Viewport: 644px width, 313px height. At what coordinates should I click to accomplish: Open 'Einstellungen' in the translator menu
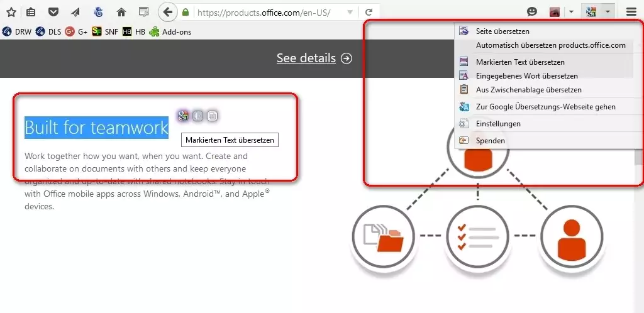point(498,124)
